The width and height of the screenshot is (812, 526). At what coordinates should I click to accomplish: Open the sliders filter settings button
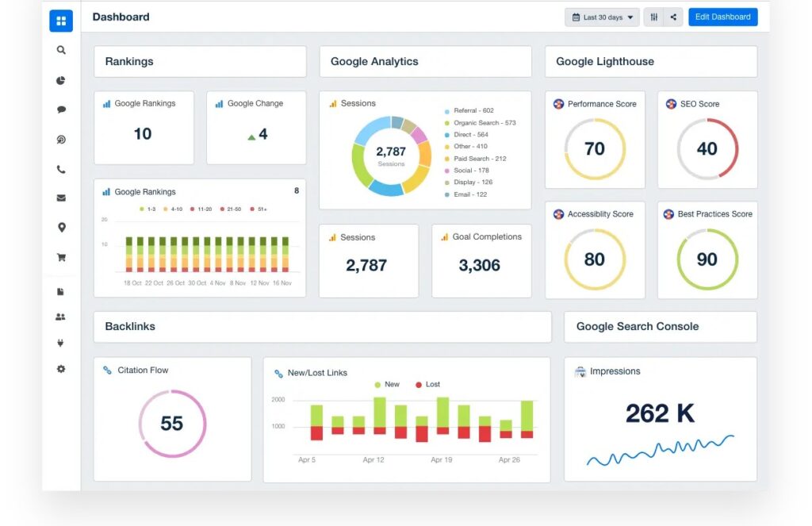(x=654, y=17)
